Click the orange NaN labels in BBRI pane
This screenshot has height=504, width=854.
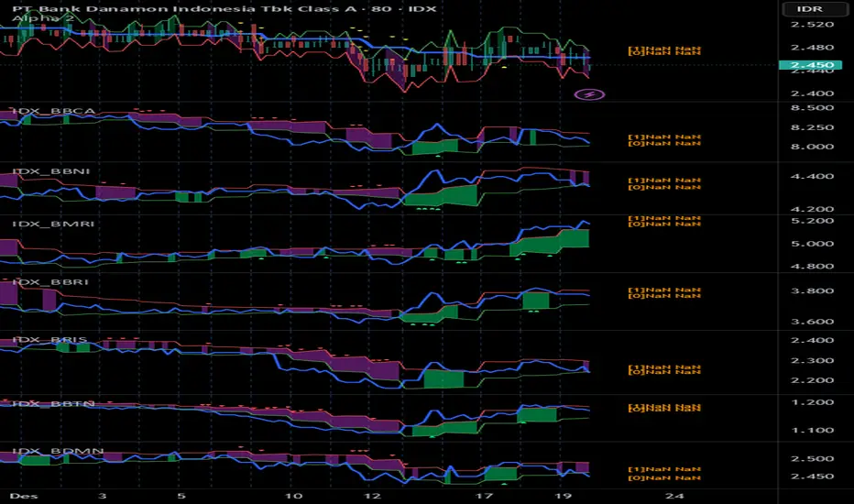click(x=664, y=293)
